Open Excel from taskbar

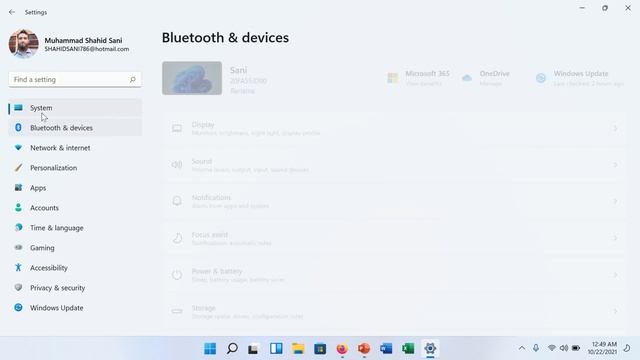[x=408, y=349]
